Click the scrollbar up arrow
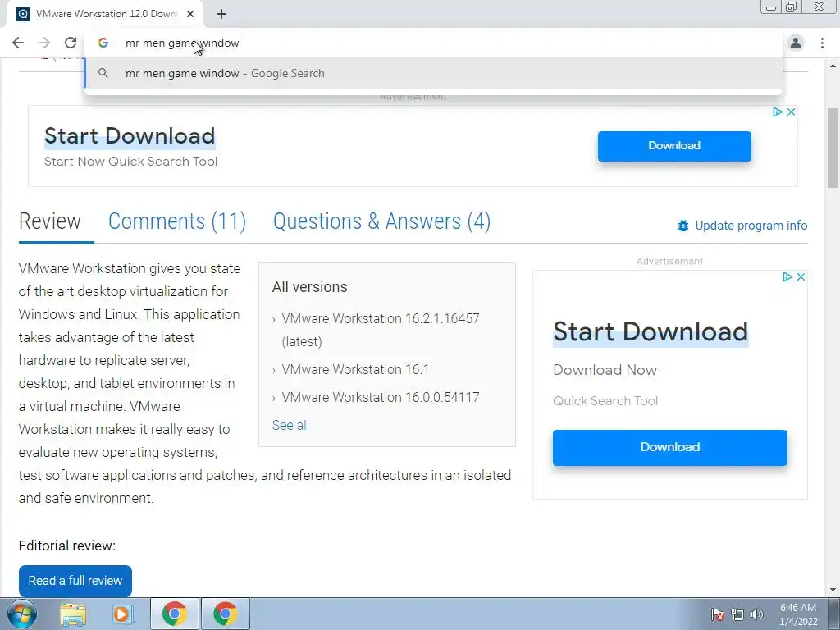The height and width of the screenshot is (630, 840). pos(833,66)
